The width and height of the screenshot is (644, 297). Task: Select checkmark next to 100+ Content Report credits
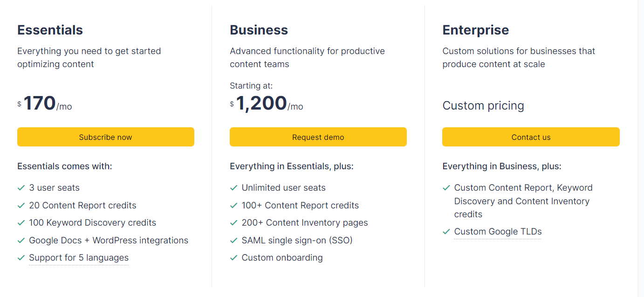(233, 206)
